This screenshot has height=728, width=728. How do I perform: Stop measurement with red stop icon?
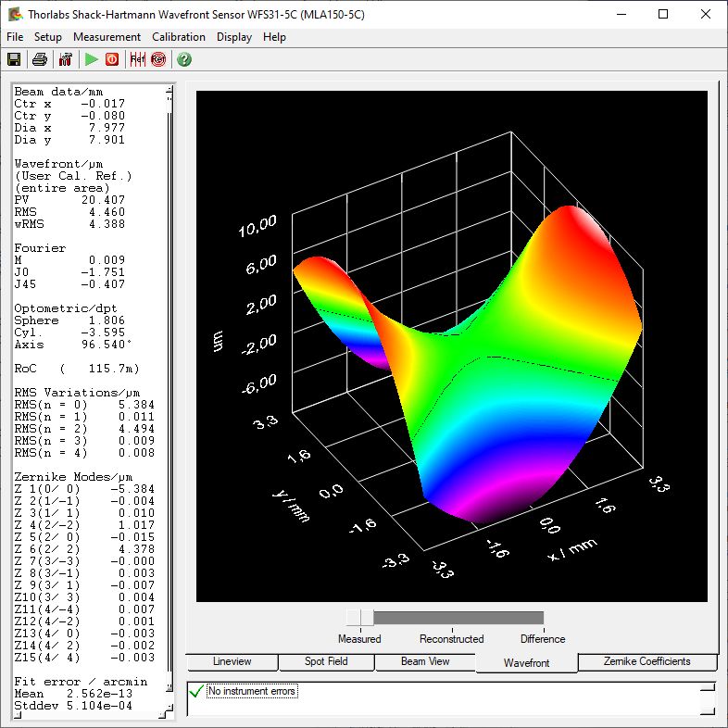[112, 59]
